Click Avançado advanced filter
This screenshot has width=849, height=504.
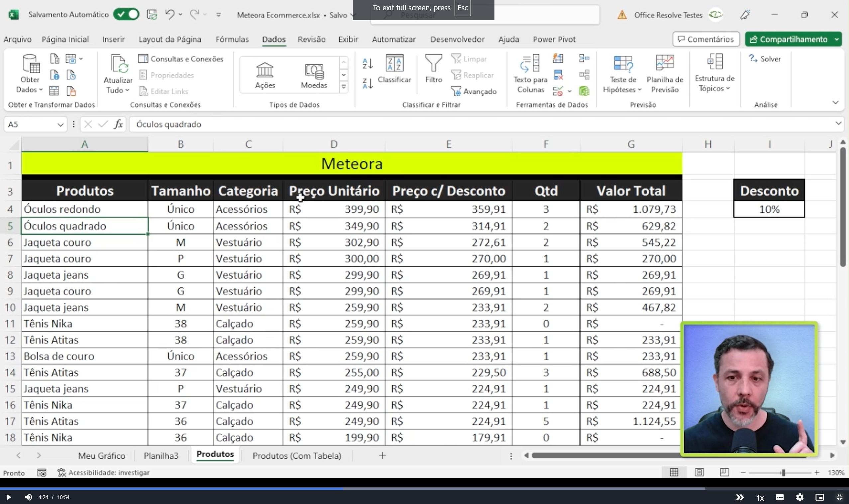coord(474,91)
